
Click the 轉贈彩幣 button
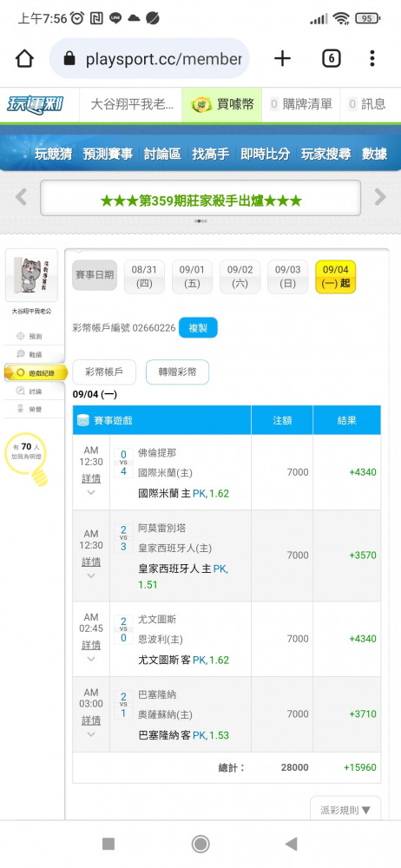tap(177, 372)
